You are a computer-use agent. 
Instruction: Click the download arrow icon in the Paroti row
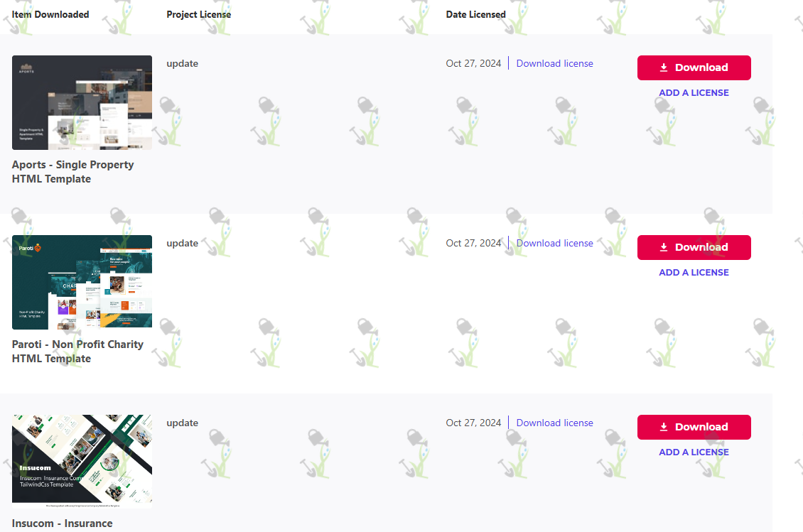[664, 247]
